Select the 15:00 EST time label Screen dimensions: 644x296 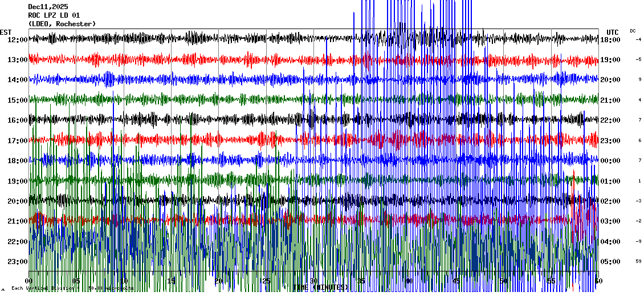(17, 100)
